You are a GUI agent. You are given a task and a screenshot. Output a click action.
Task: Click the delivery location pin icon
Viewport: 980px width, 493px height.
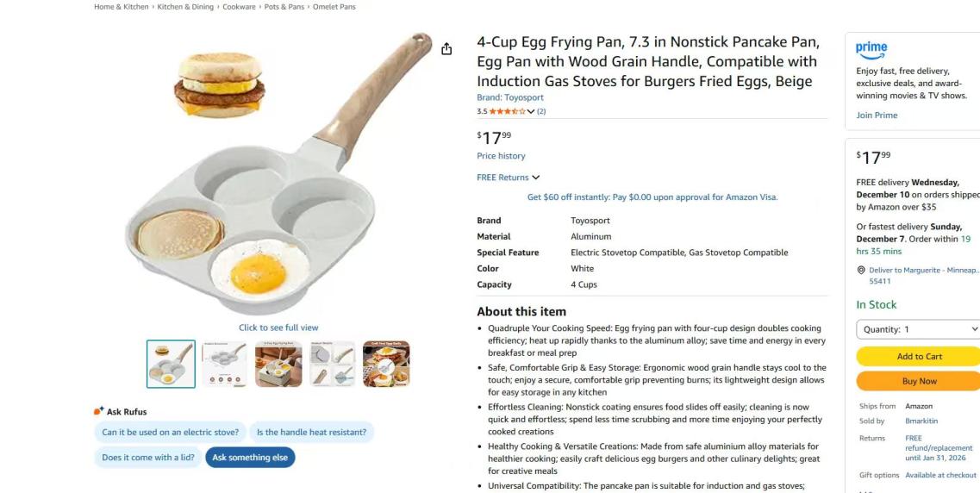coord(861,270)
